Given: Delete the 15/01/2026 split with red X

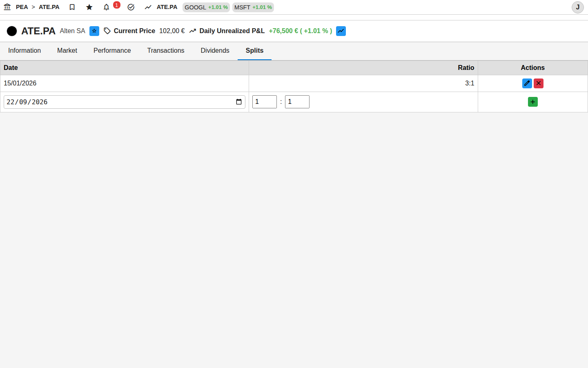Looking at the screenshot, I should click(539, 83).
